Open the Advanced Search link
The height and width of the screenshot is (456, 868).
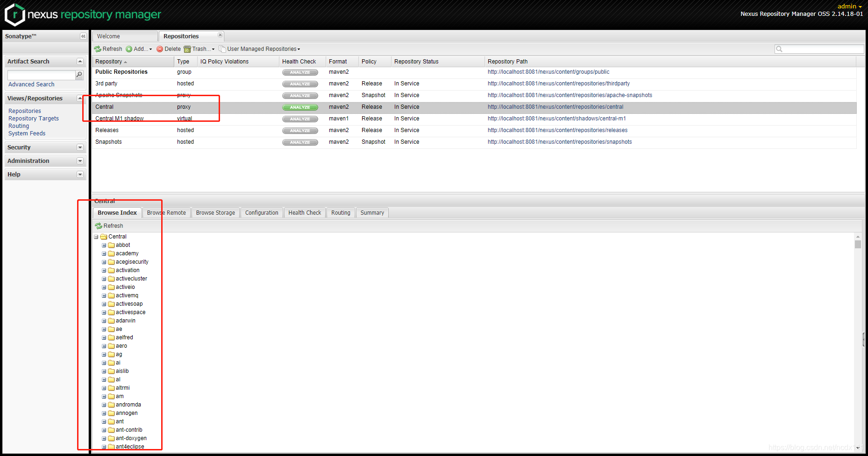[x=31, y=84]
